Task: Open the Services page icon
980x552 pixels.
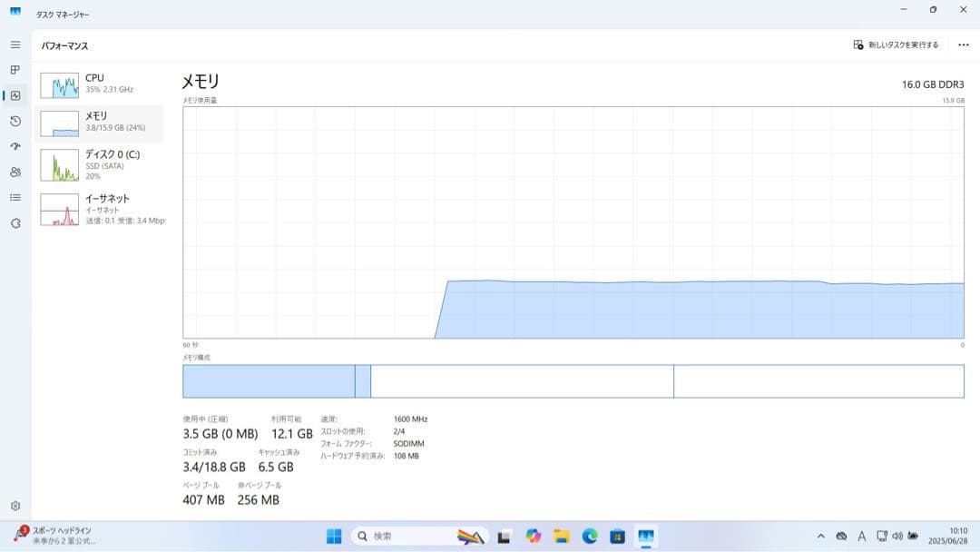Action: click(x=15, y=223)
